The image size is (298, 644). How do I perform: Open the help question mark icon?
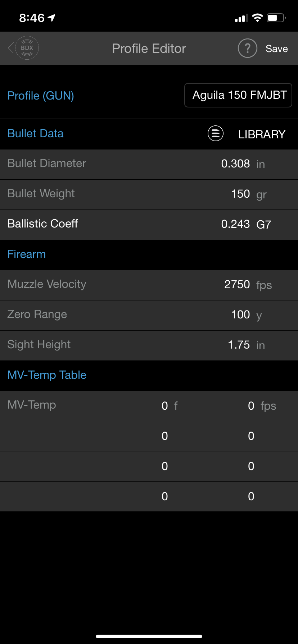click(248, 48)
